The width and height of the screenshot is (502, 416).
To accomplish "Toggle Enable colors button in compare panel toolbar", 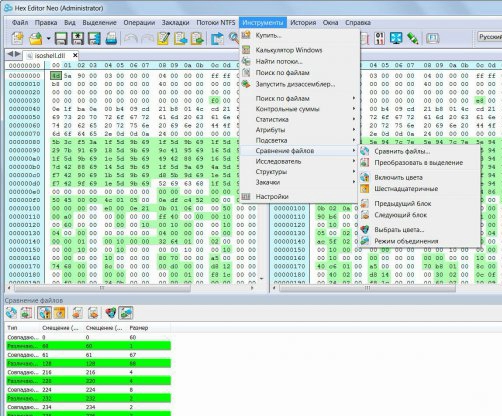I will coord(45,313).
